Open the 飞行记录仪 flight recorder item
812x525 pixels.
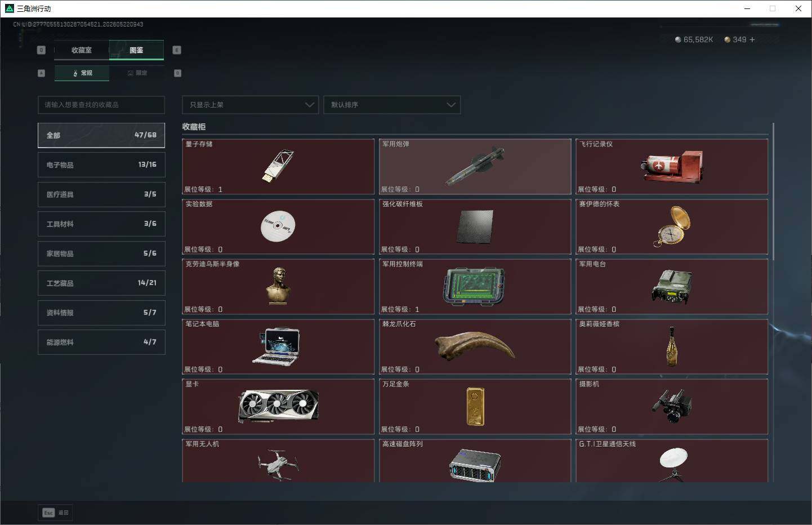[672, 167]
